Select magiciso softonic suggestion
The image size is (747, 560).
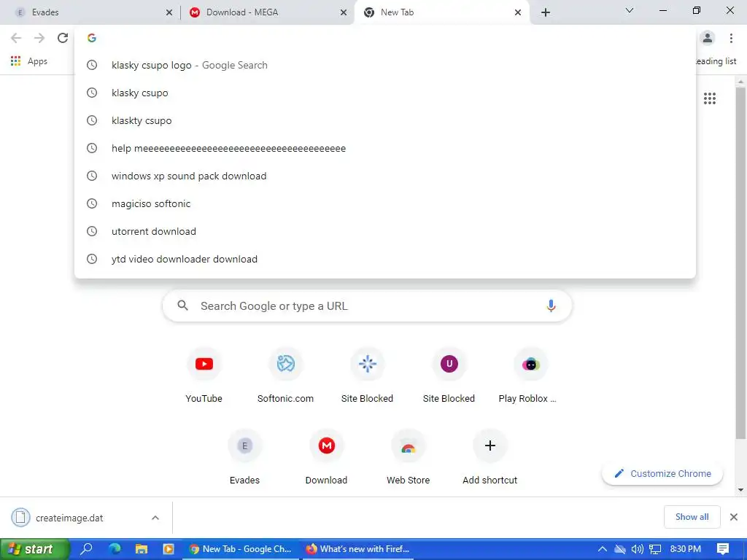pyautogui.click(x=385, y=203)
